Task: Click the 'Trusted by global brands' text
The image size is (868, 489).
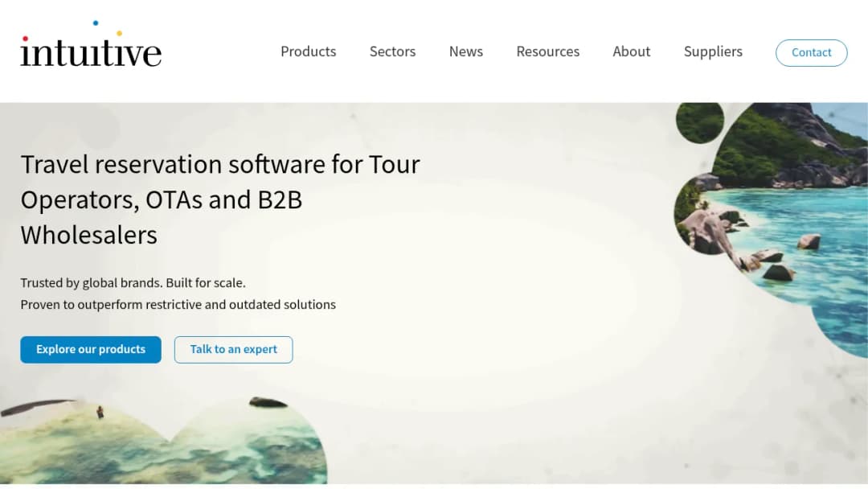Action: click(x=133, y=283)
